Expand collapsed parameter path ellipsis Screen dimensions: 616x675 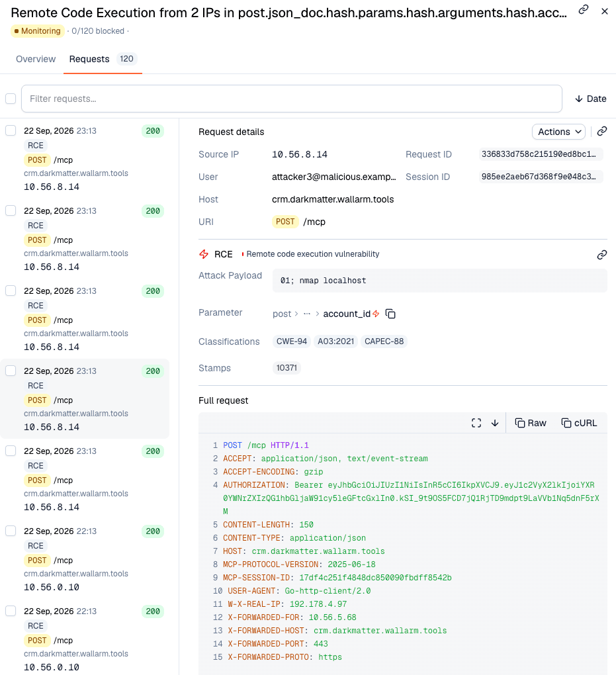307,314
